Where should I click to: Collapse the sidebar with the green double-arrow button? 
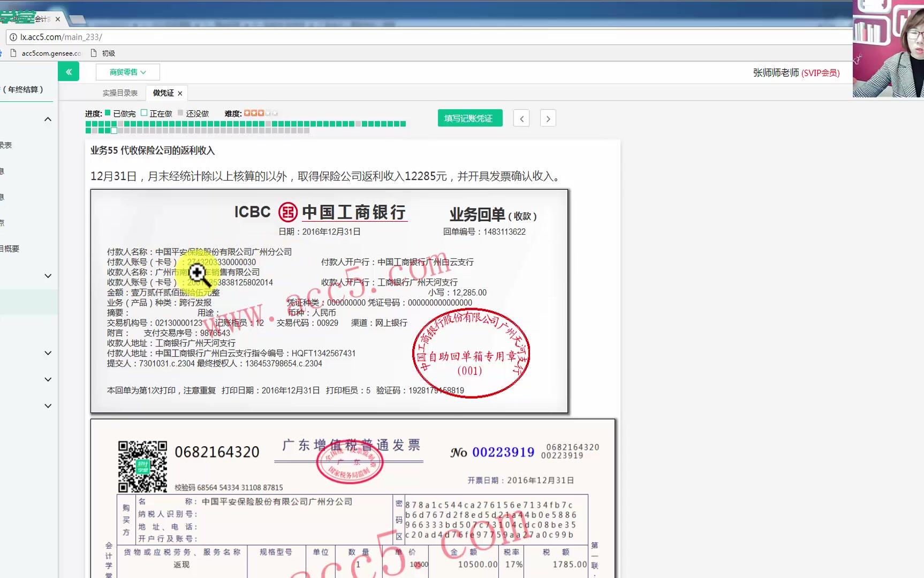69,71
